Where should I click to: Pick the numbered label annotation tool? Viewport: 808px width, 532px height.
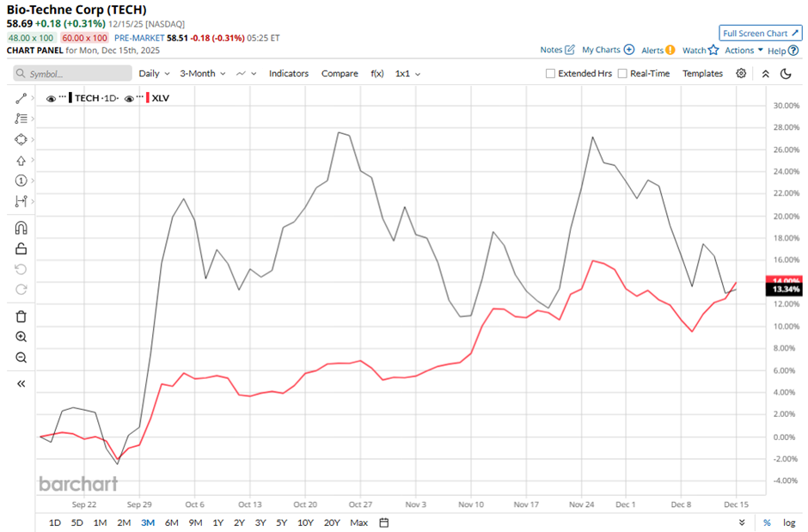21,180
